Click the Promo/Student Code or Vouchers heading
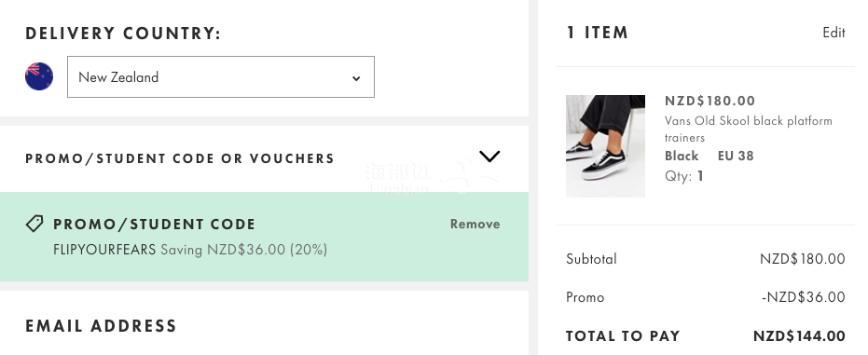 coord(180,158)
